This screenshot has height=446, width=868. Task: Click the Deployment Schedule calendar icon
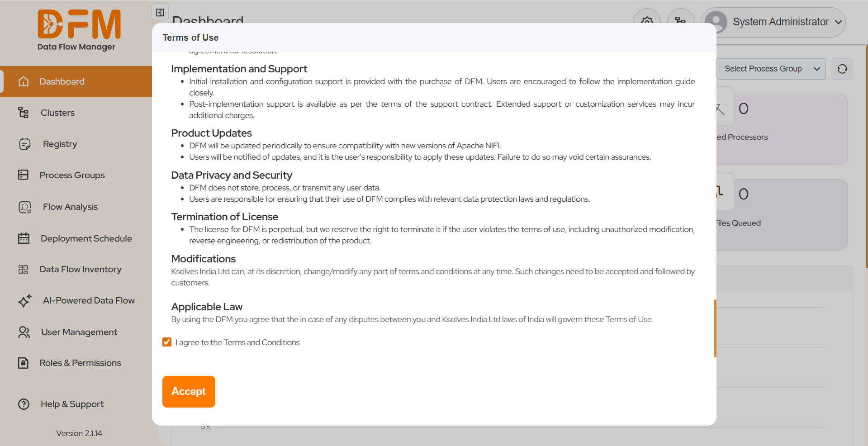[24, 238]
